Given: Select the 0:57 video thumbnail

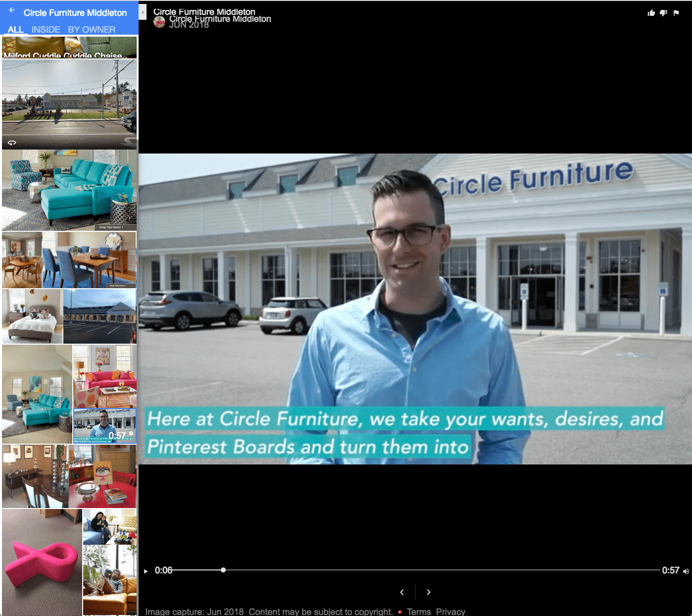Looking at the screenshot, I should coord(104,426).
